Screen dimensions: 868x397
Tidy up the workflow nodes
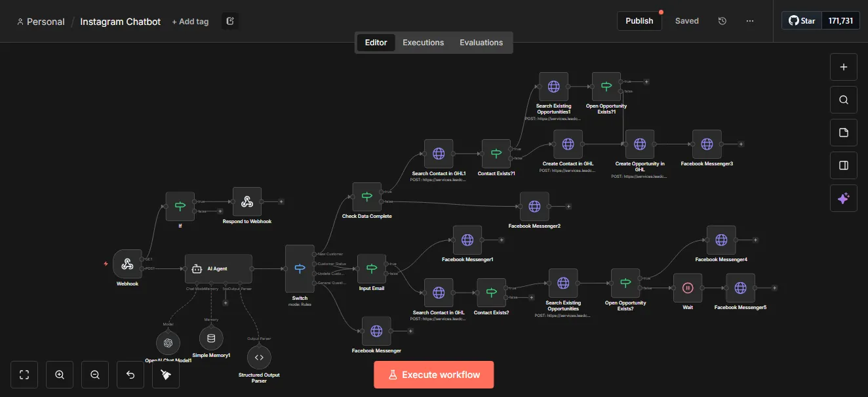click(x=166, y=375)
